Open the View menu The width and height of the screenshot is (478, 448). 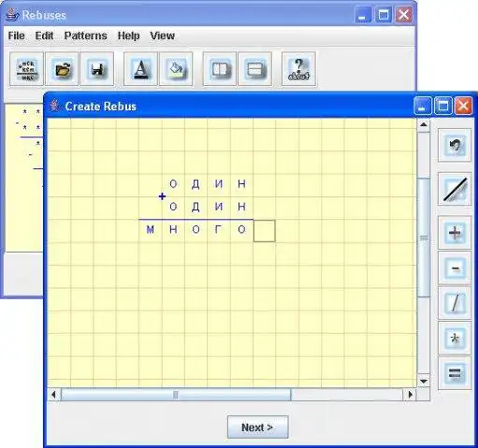tap(162, 36)
